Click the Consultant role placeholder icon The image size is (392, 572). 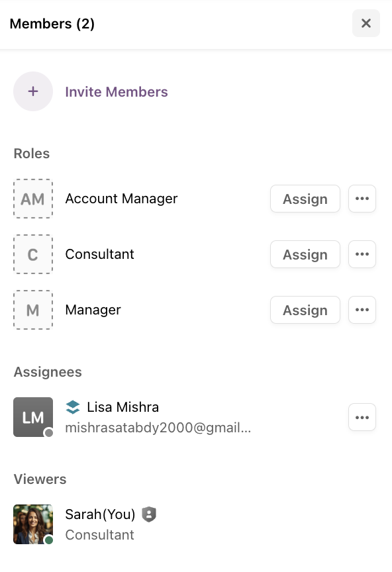pos(33,254)
